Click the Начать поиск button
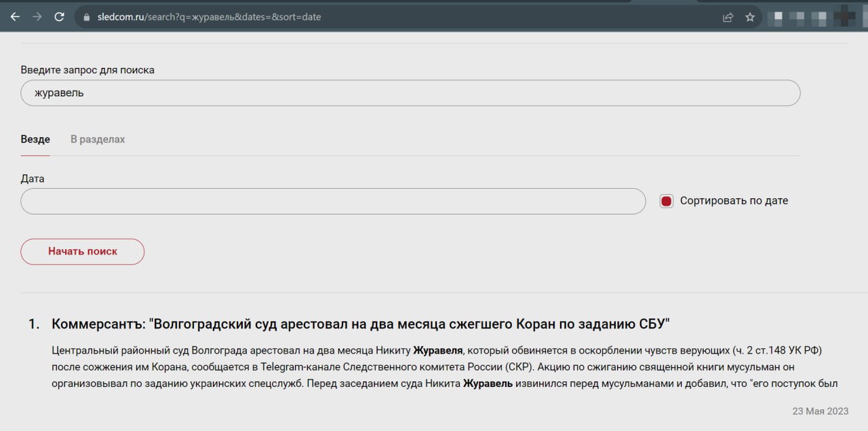The width and height of the screenshot is (868, 431). click(83, 251)
